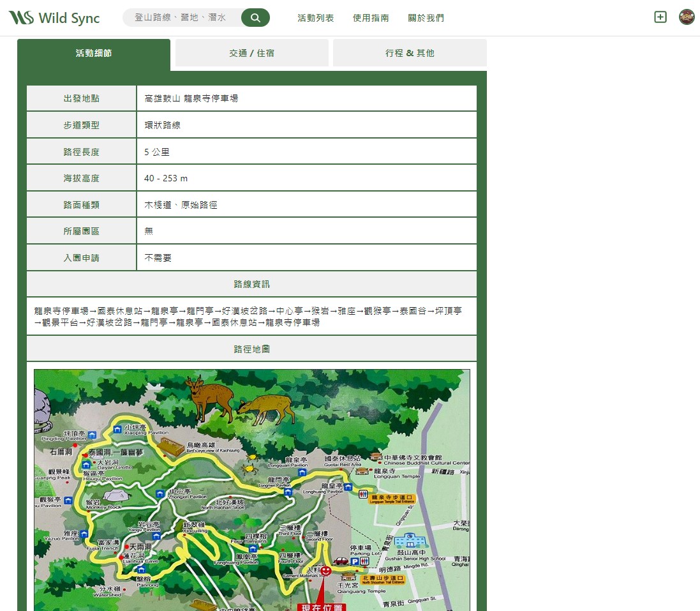Click the 不需要 cell in 入園申請 row
The height and width of the screenshot is (611, 700).
pyautogui.click(x=306, y=258)
